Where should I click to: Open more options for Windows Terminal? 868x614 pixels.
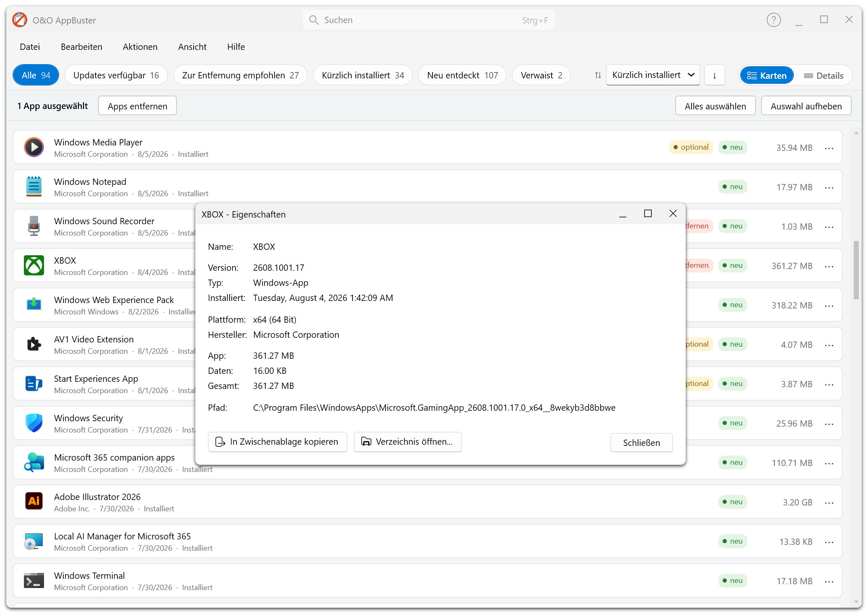click(829, 581)
